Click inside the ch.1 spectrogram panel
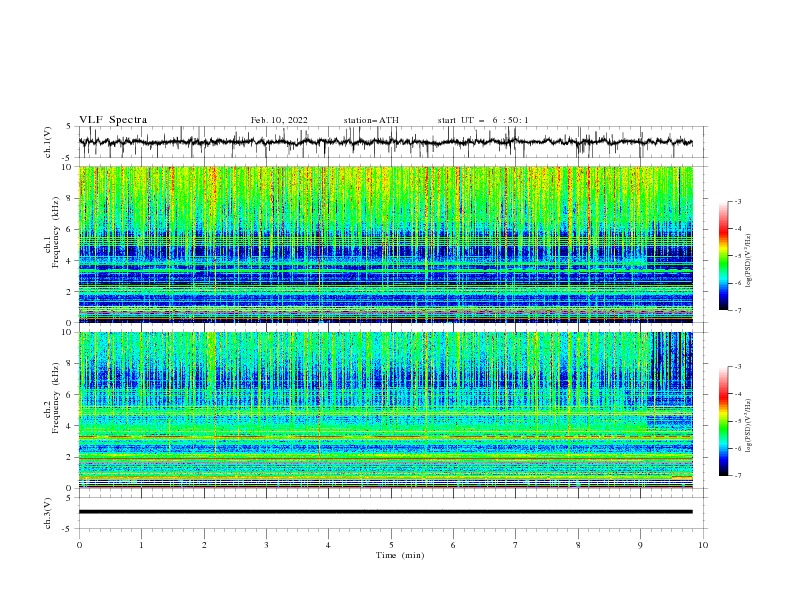This screenshot has width=792, height=612. point(385,244)
